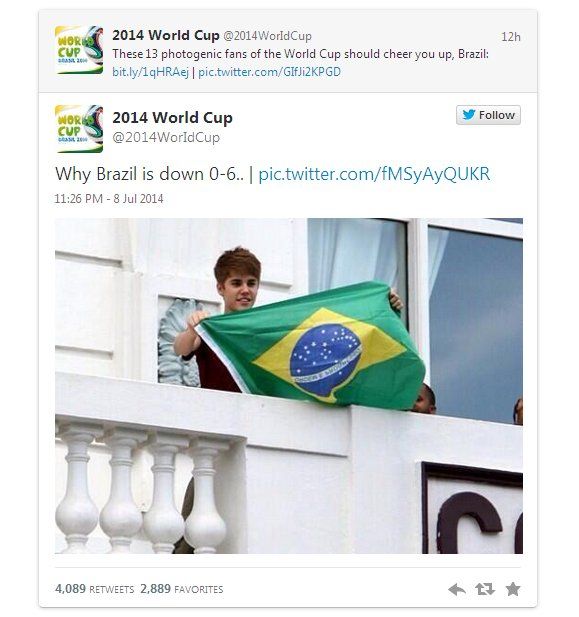Image resolution: width=579 pixels, height=617 pixels.
Task: View the 2,889 favorites list
Action: 181,589
